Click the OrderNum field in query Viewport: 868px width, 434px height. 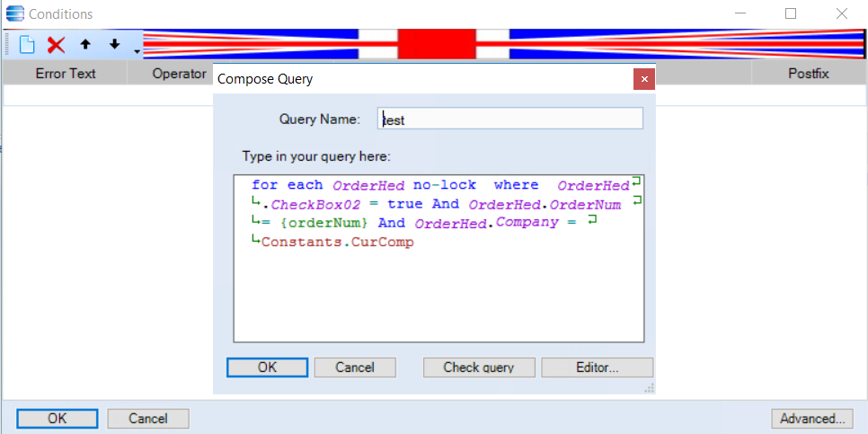pyautogui.click(x=585, y=205)
